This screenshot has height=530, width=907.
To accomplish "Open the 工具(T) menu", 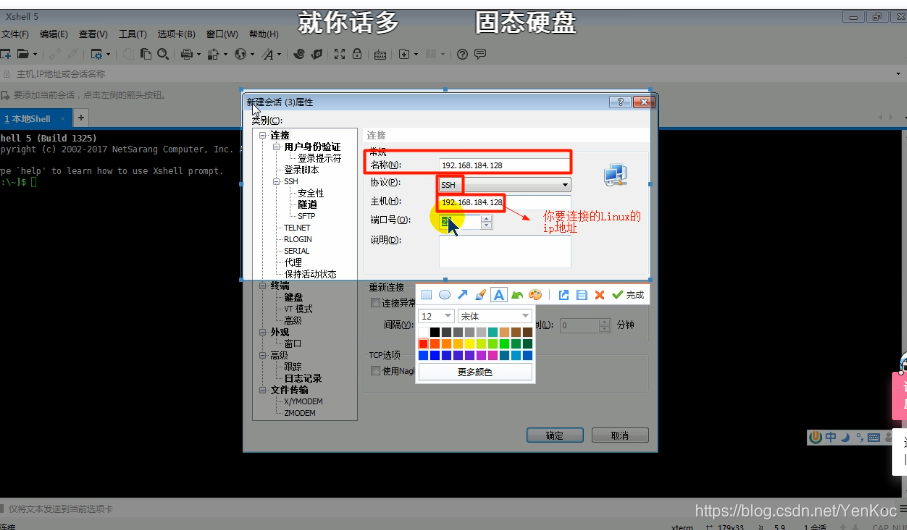I will 132,34.
